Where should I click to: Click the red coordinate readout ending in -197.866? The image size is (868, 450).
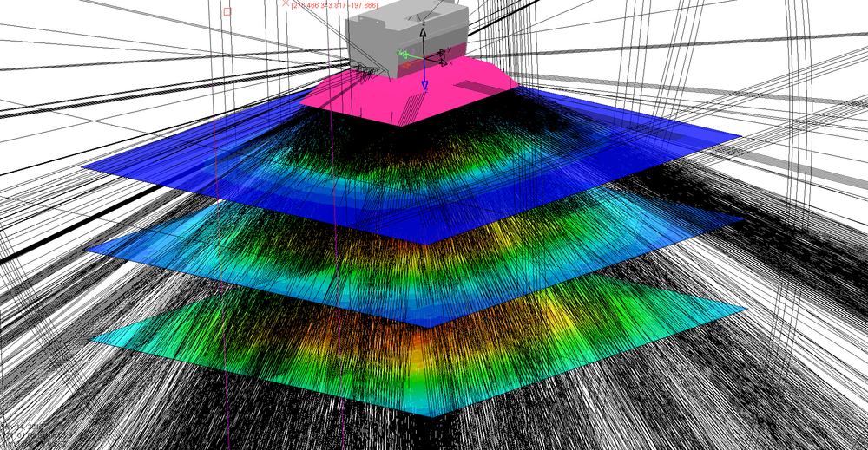click(334, 5)
